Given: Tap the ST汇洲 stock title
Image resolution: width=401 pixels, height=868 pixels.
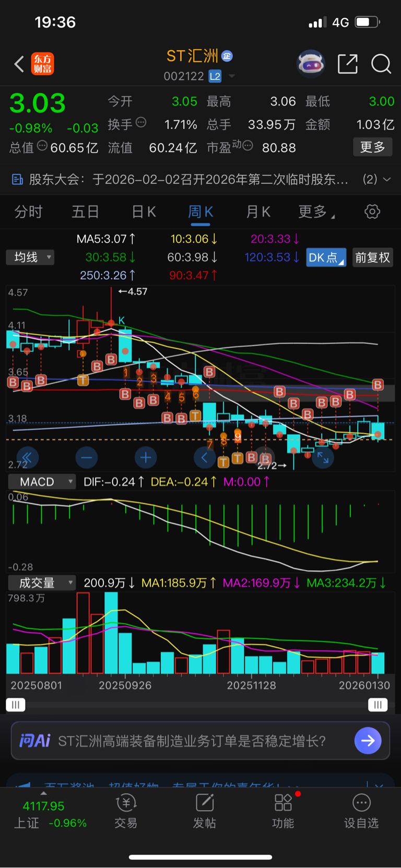Looking at the screenshot, I should pos(192,56).
